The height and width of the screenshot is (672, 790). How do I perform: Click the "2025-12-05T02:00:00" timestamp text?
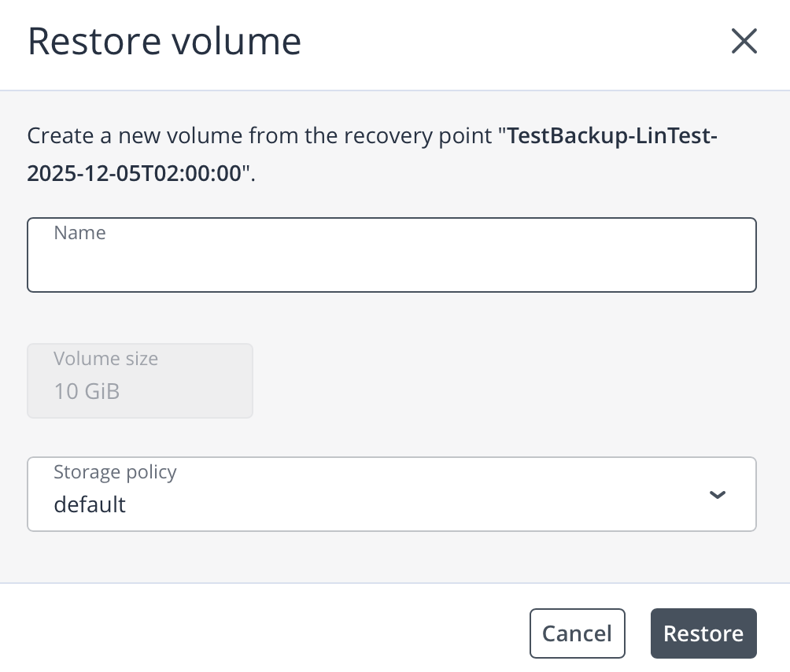tap(134, 174)
